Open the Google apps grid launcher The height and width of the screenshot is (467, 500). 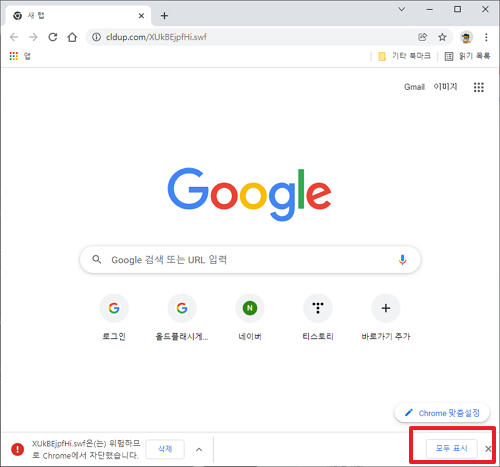point(479,87)
